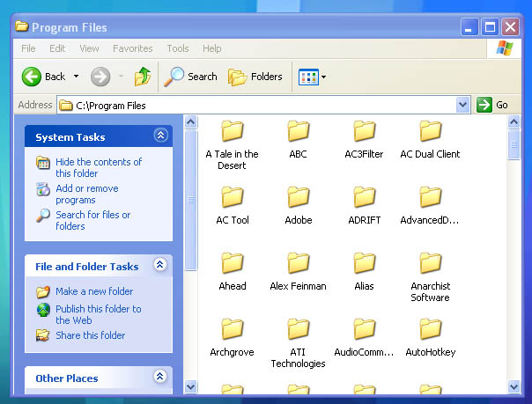
Task: Select the ADRIFT folder
Action: click(365, 205)
